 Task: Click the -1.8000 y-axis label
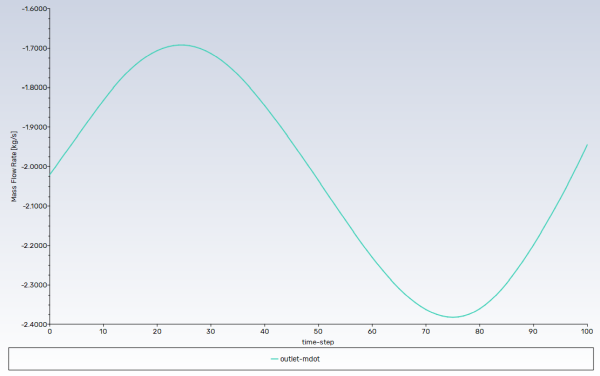tap(34, 88)
